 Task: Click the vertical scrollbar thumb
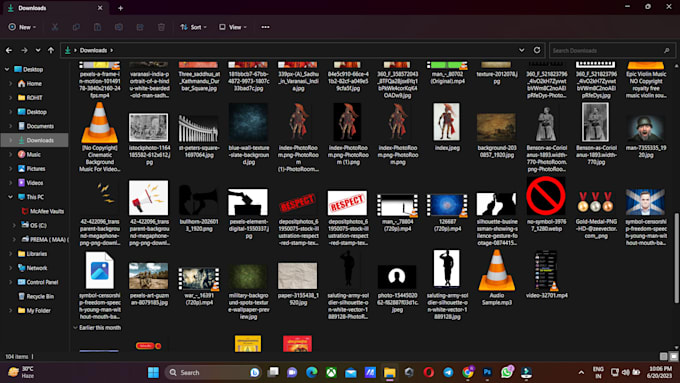tap(677, 258)
